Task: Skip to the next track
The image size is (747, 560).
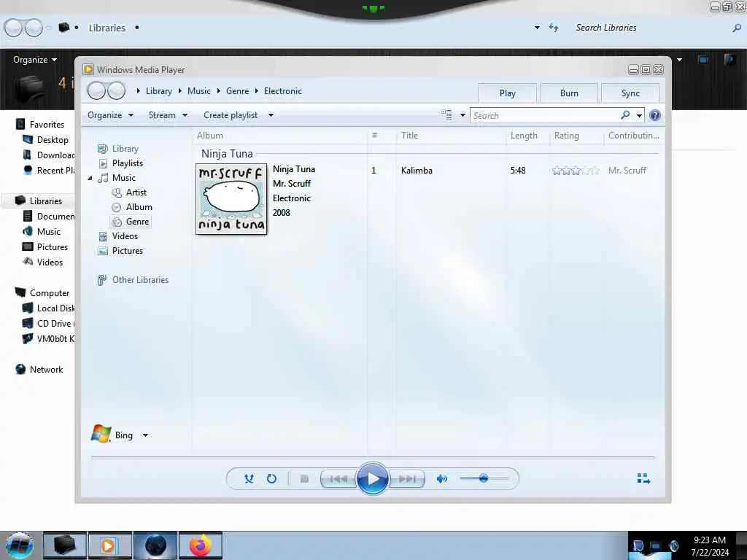Action: point(407,478)
